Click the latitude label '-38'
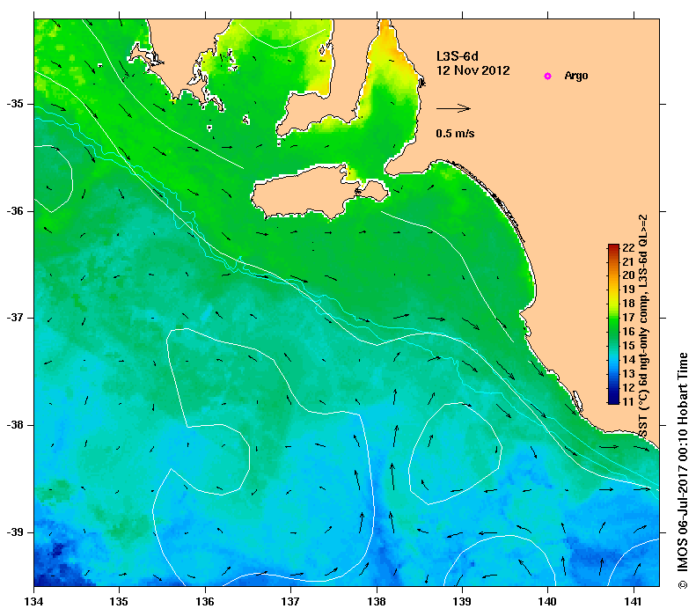This screenshot has height=616, width=696. click(x=15, y=425)
